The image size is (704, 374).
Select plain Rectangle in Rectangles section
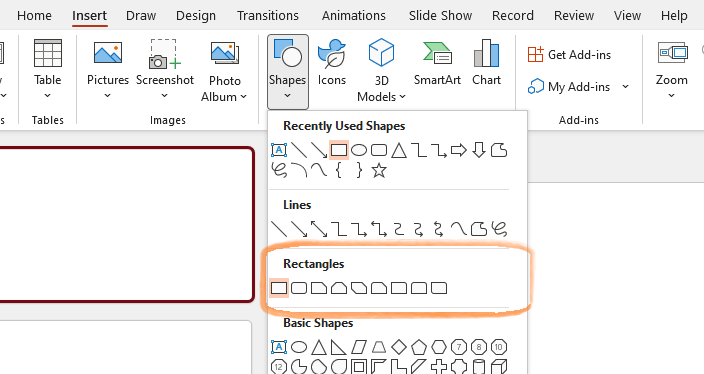click(x=279, y=288)
